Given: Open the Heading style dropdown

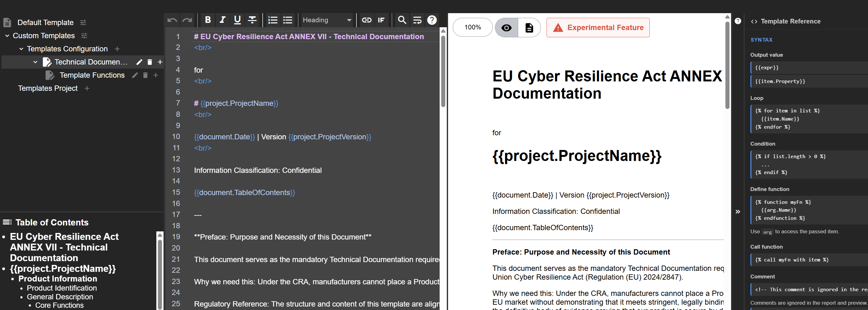Looking at the screenshot, I should (x=327, y=20).
